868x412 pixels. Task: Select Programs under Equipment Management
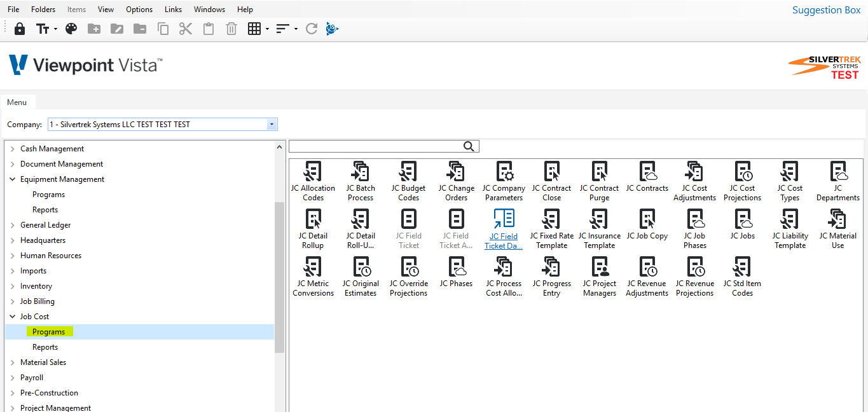click(x=48, y=195)
